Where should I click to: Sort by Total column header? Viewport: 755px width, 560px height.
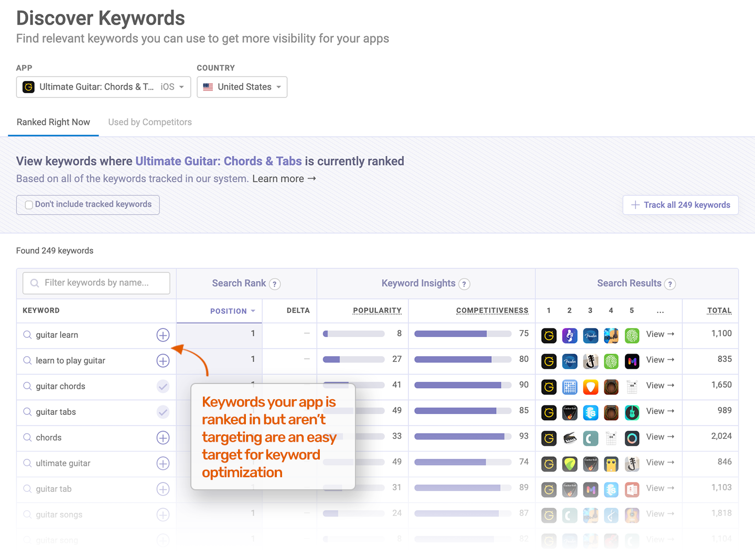click(719, 311)
